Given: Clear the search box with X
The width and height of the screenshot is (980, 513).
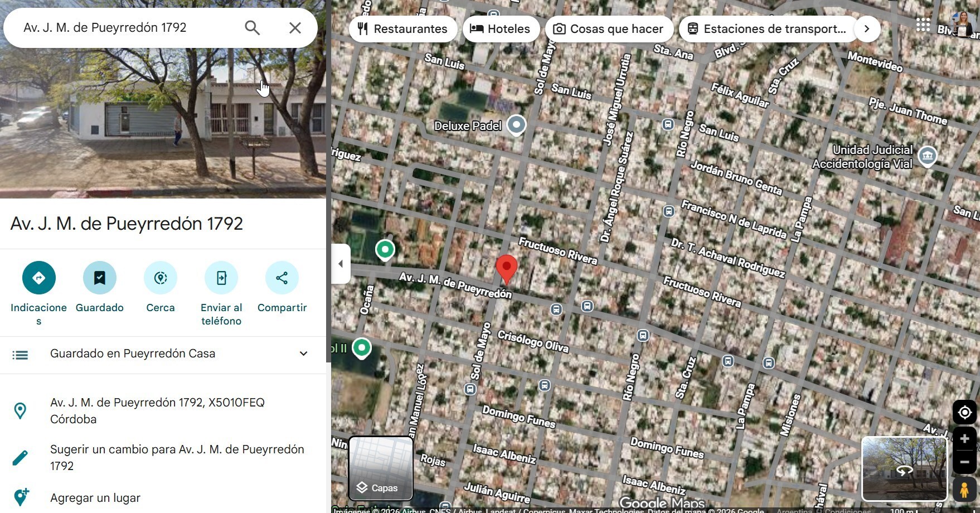Looking at the screenshot, I should 295,28.
